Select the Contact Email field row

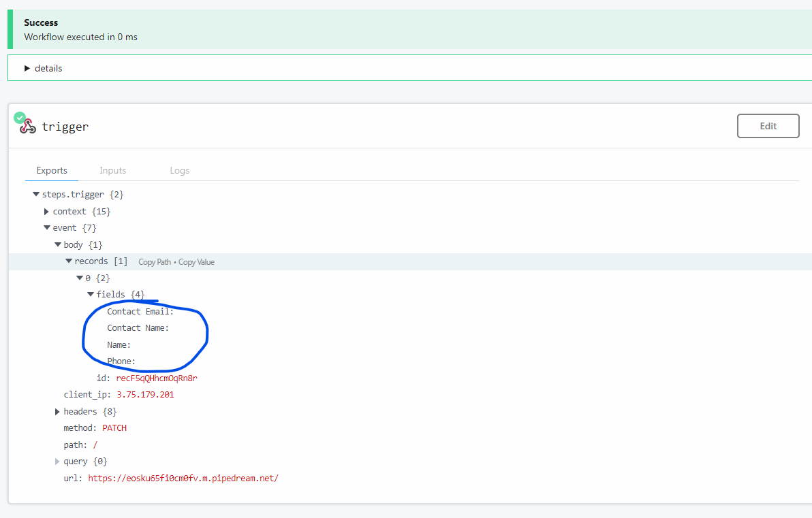click(140, 312)
